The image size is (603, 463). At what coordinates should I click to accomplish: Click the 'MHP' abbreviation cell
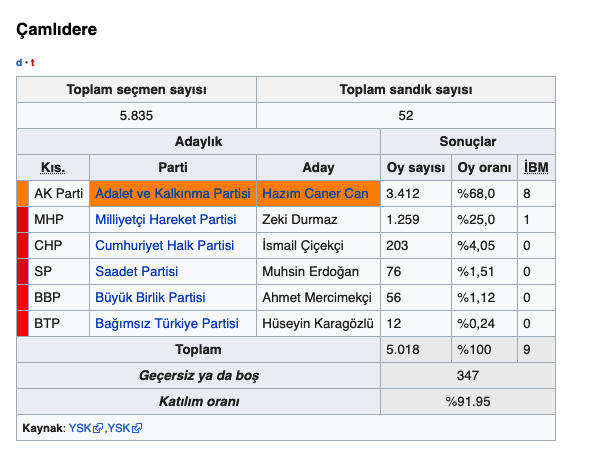(49, 219)
